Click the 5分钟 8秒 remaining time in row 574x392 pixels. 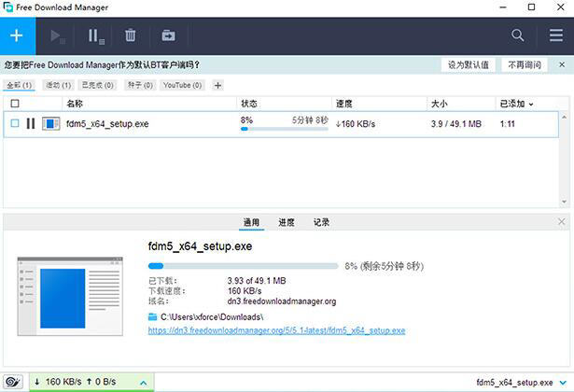(x=310, y=120)
